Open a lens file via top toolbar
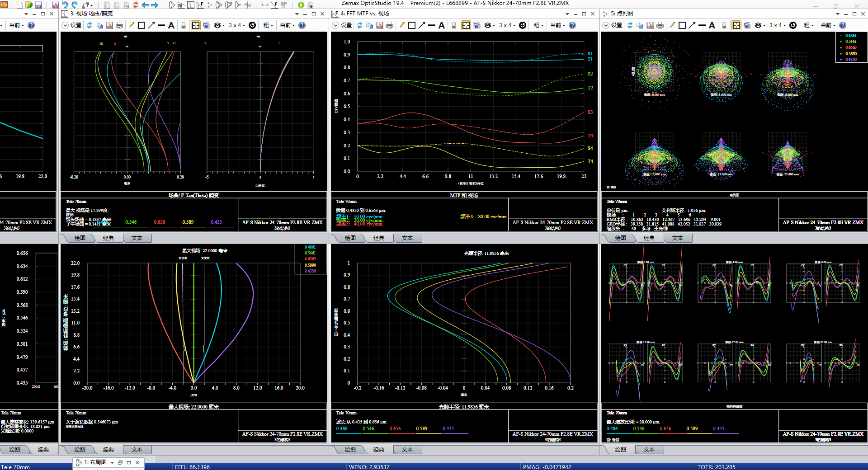This screenshot has height=470, width=868. coord(28,5)
